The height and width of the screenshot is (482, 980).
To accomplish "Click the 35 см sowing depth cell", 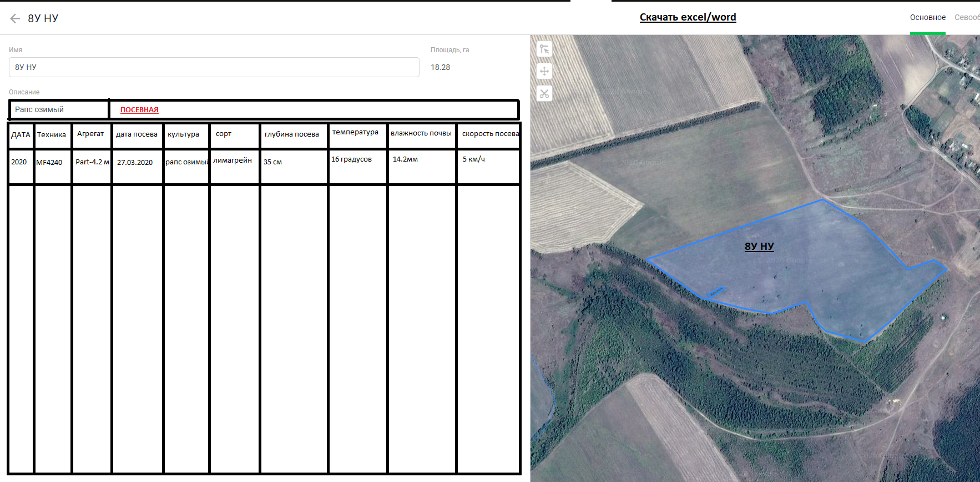I will point(273,162).
